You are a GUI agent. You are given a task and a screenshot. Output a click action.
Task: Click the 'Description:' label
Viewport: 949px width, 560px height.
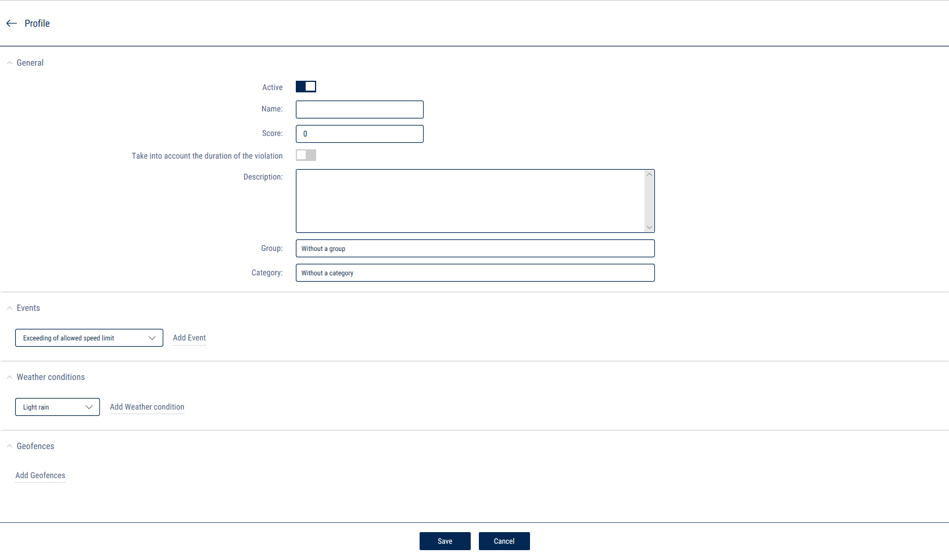tap(263, 177)
